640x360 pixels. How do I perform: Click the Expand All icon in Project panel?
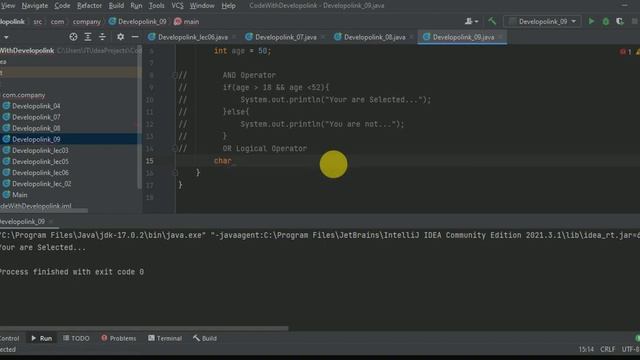pos(88,37)
